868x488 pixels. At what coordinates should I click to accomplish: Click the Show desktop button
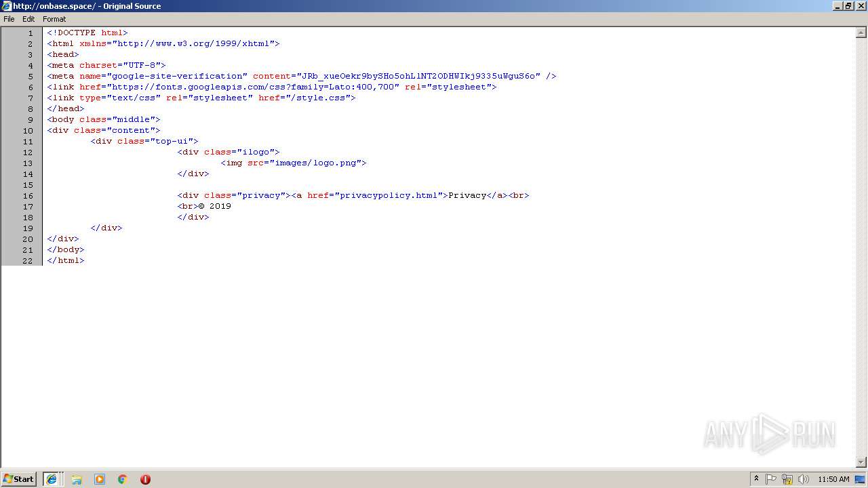click(861, 479)
